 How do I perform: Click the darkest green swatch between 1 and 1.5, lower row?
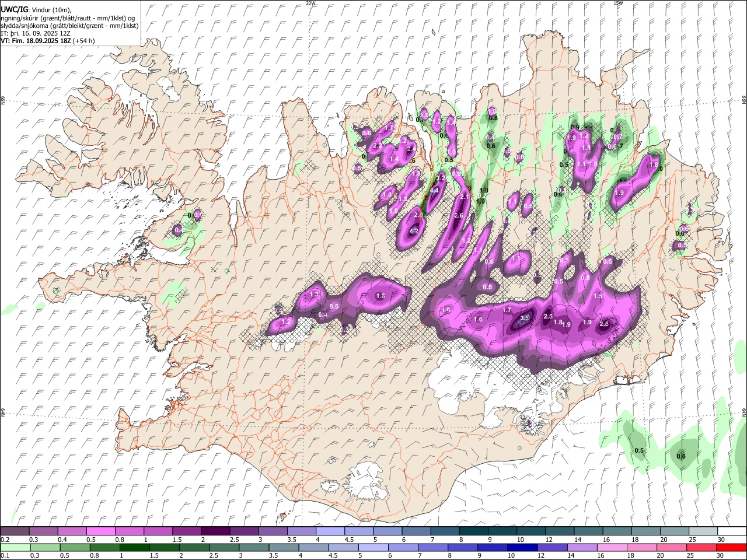coord(135,548)
